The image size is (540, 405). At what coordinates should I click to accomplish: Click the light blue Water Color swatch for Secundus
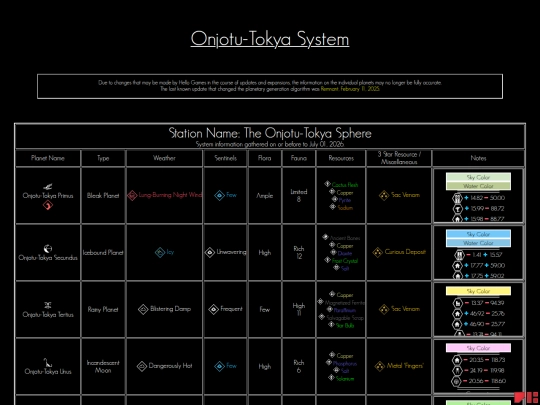coord(478,243)
